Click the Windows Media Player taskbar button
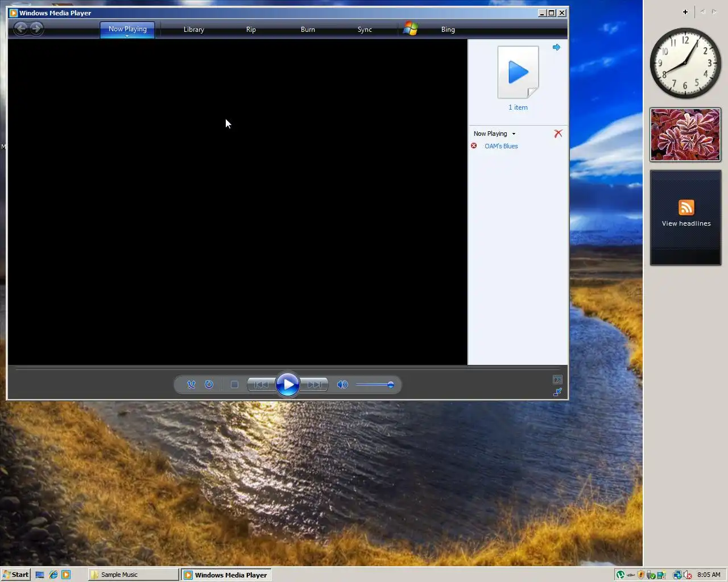 coord(227,575)
